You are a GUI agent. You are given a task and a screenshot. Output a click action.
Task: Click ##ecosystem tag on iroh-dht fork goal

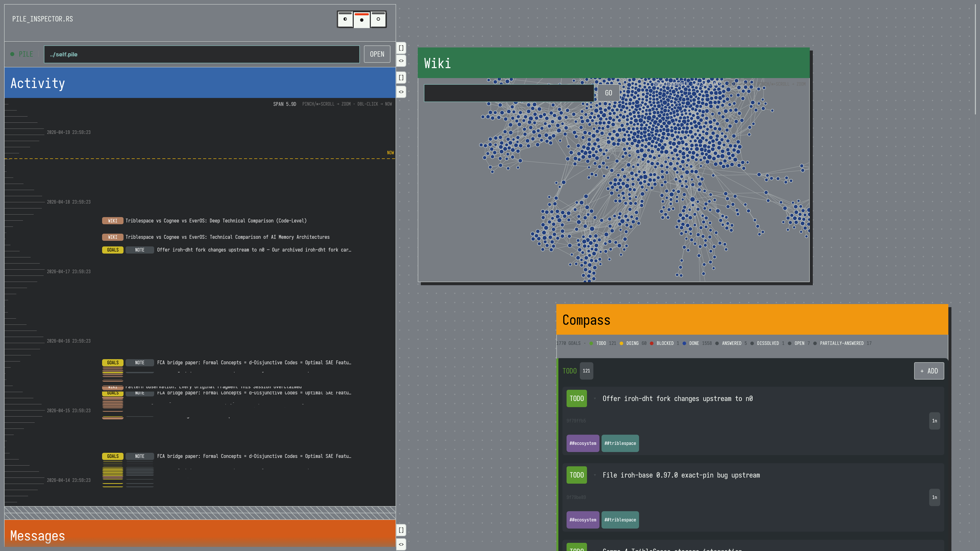583,443
